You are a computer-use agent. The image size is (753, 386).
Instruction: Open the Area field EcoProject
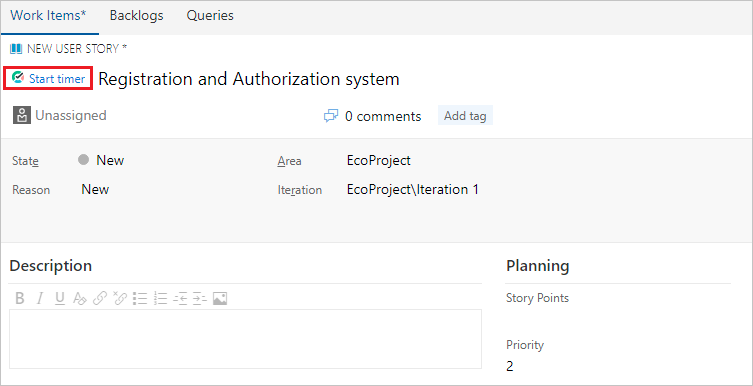378,160
